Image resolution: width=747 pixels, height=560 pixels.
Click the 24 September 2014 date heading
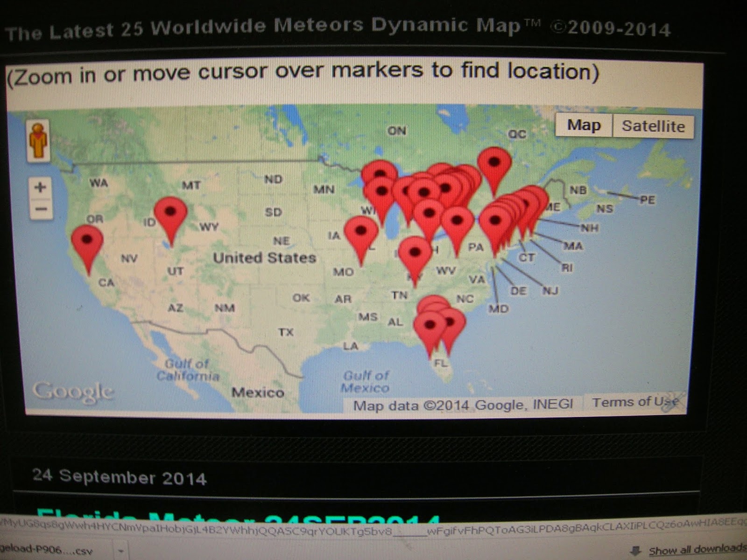pos(120,477)
